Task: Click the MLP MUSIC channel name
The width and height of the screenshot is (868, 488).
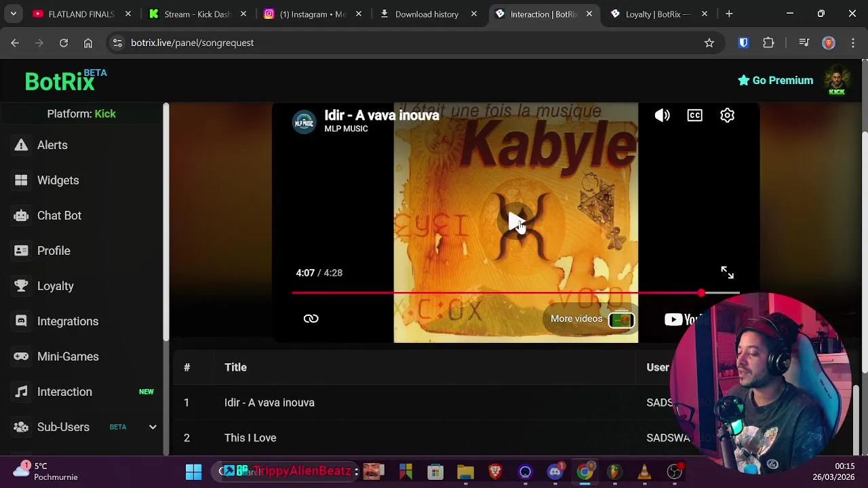Action: (x=346, y=129)
